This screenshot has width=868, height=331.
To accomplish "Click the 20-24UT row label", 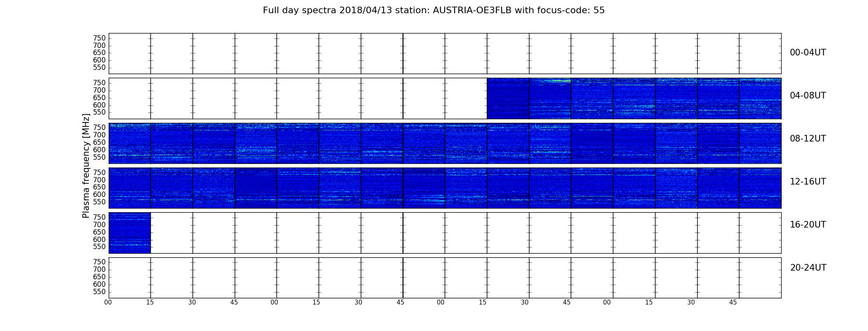I will click(808, 268).
